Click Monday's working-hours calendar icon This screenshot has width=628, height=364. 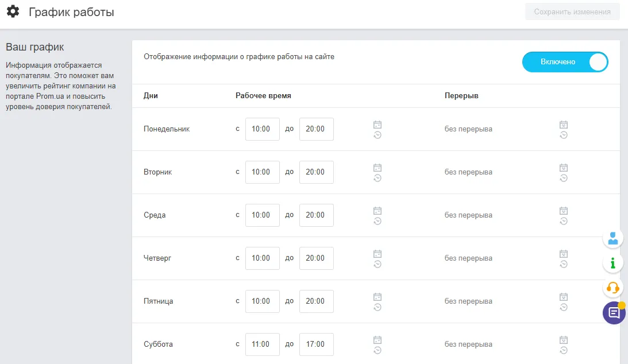pos(377,125)
